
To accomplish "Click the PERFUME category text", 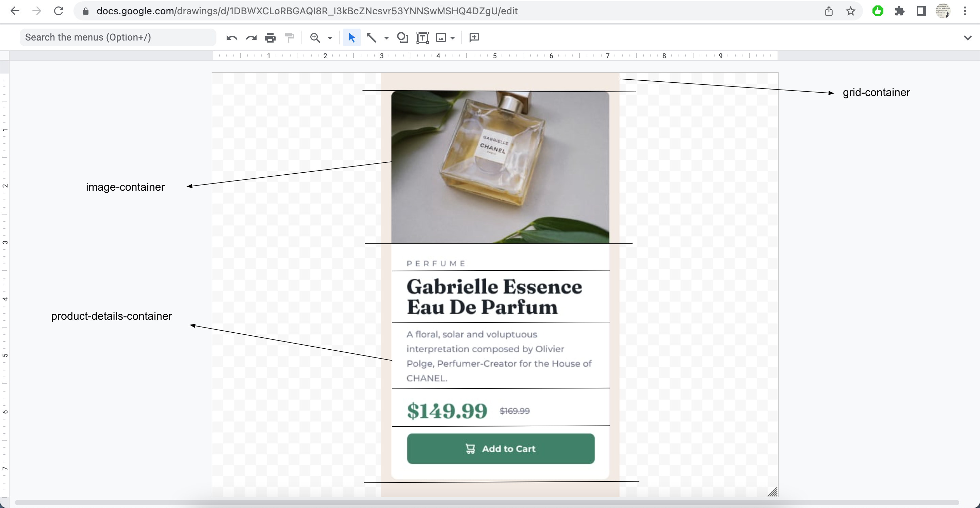I will pyautogui.click(x=436, y=263).
